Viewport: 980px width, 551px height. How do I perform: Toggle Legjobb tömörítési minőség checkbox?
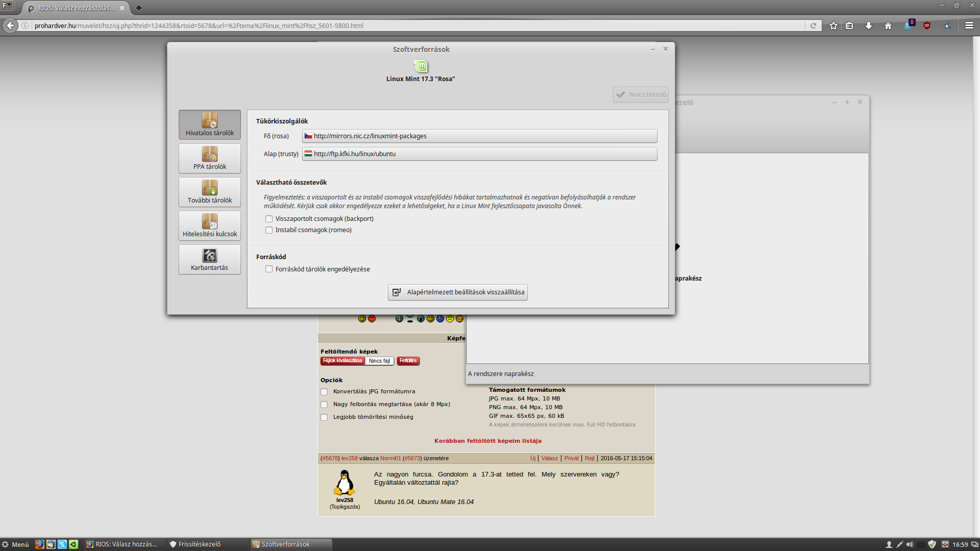click(x=324, y=417)
